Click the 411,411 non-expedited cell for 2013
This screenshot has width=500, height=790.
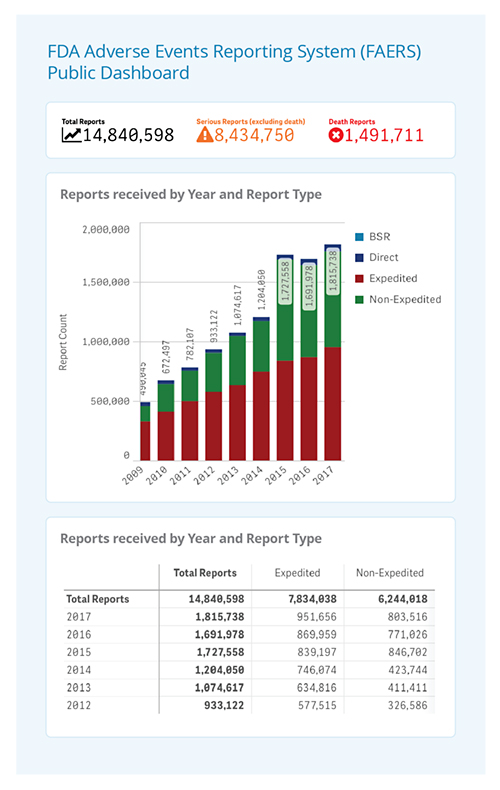coord(407,687)
